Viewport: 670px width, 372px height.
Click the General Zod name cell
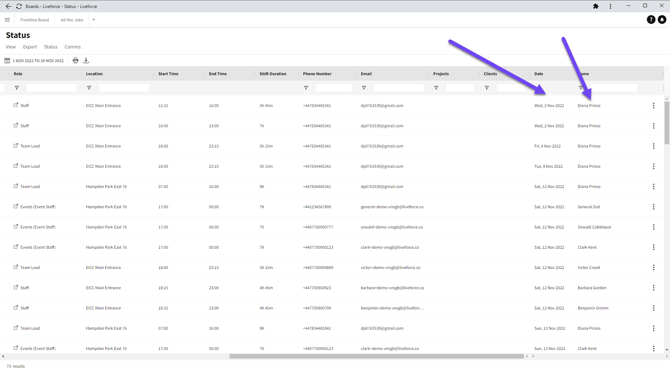point(589,207)
